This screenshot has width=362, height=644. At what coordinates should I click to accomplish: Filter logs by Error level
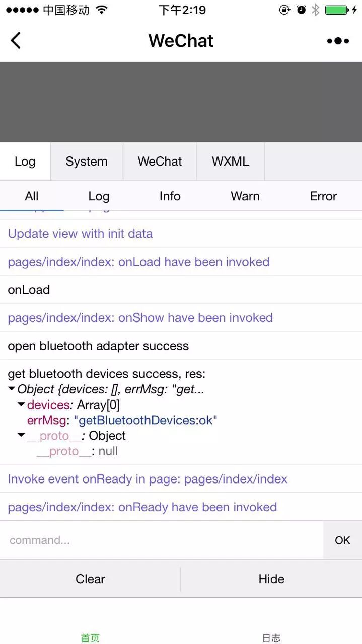coord(323,196)
